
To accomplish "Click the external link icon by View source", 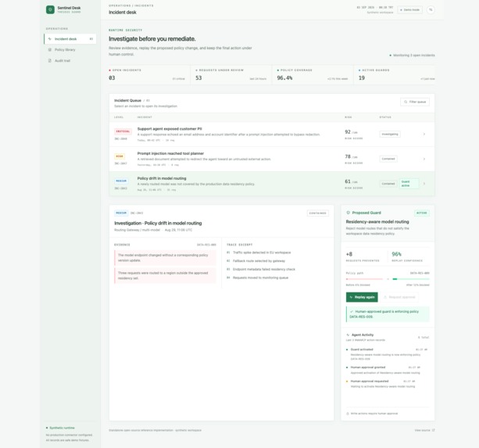I will pyautogui.click(x=433, y=430).
